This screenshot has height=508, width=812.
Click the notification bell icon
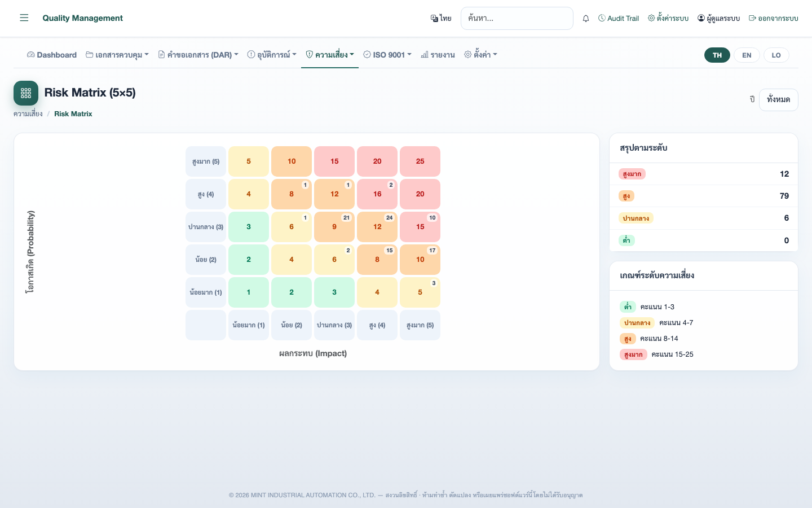(586, 19)
